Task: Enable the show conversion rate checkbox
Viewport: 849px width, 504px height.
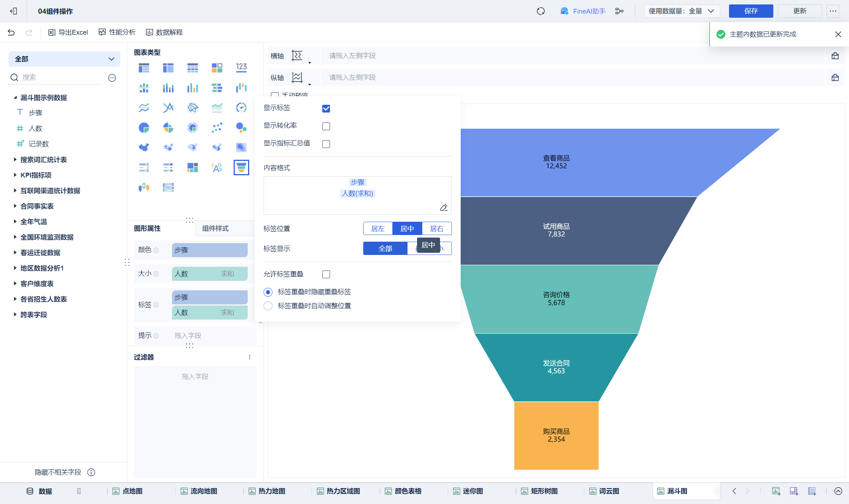Action: [x=326, y=126]
